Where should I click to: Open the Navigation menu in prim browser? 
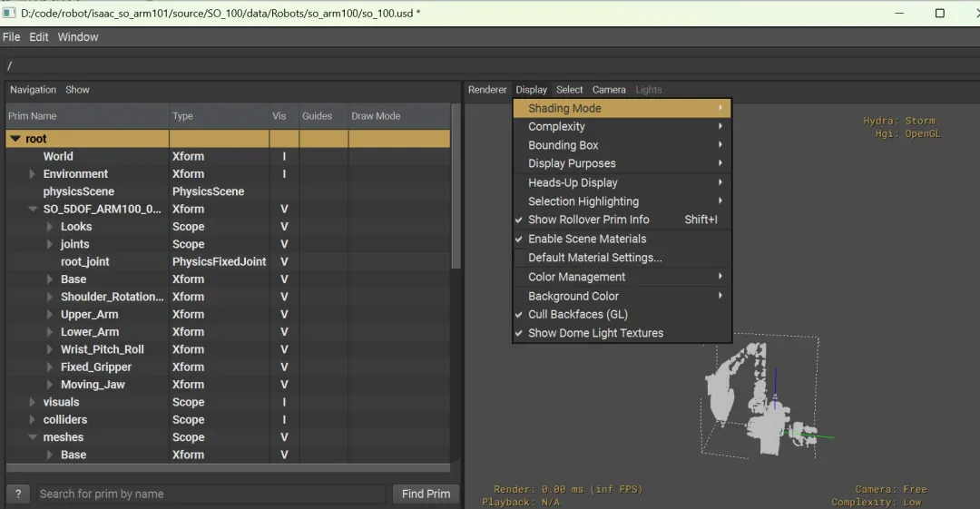[x=34, y=90]
